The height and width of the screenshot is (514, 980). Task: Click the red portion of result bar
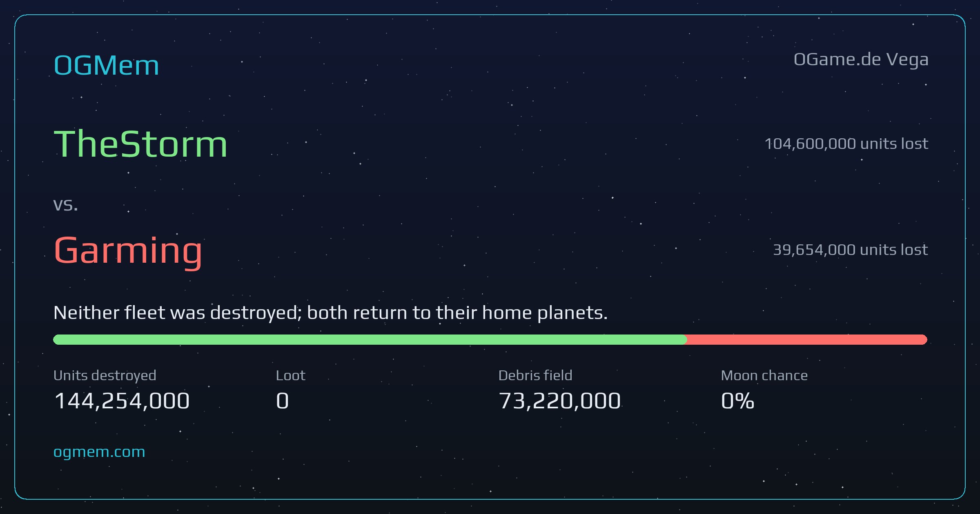coord(807,339)
